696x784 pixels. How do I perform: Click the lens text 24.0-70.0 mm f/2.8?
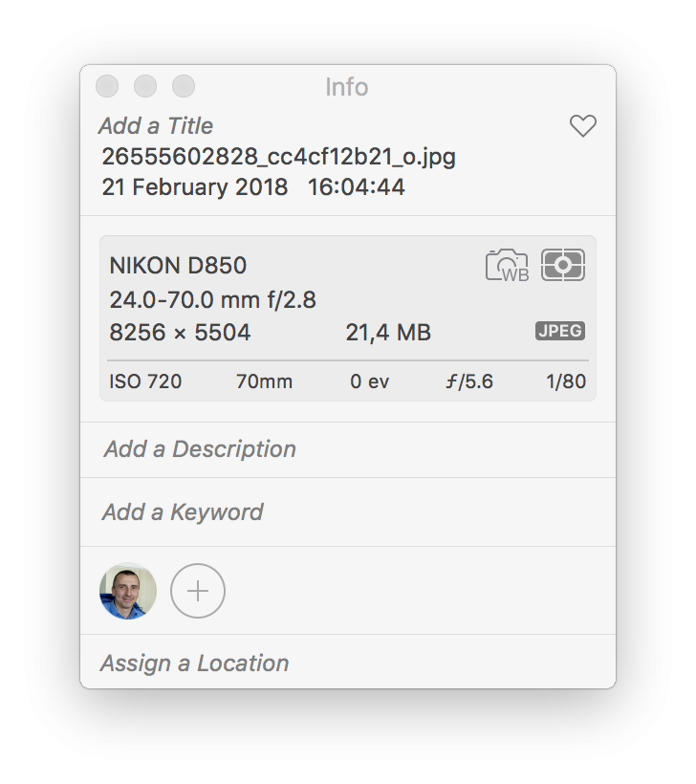coord(213,300)
